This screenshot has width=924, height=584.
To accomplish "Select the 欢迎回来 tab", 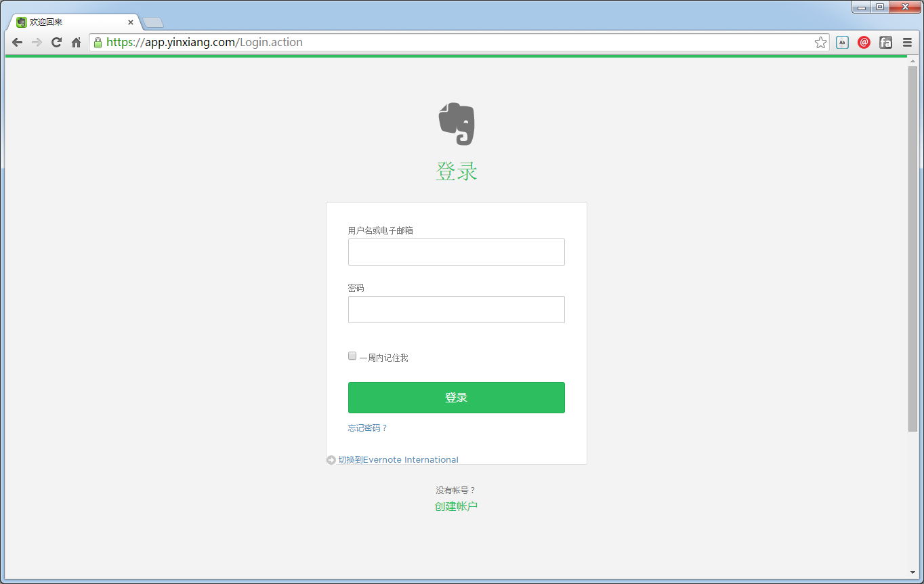I will [x=73, y=22].
